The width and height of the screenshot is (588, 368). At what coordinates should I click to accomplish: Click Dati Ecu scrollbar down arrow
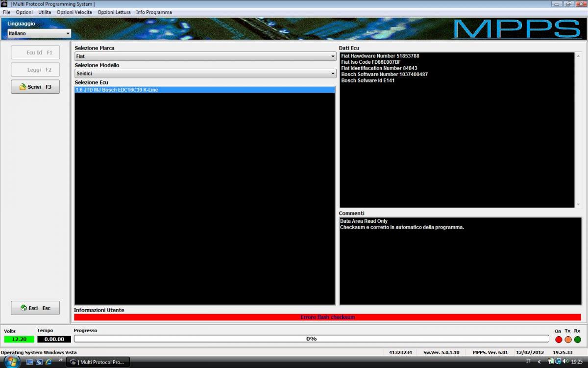[x=578, y=204]
